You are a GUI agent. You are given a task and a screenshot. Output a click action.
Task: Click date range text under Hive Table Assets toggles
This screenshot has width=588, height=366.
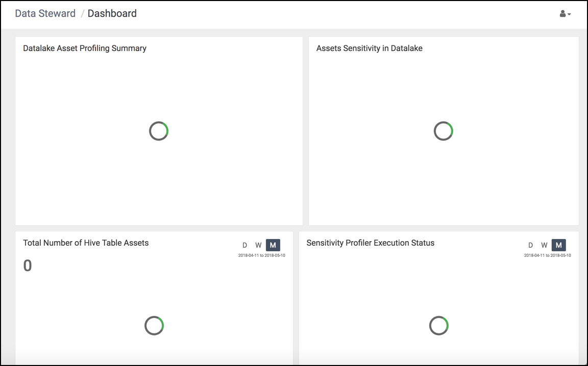pyautogui.click(x=262, y=255)
